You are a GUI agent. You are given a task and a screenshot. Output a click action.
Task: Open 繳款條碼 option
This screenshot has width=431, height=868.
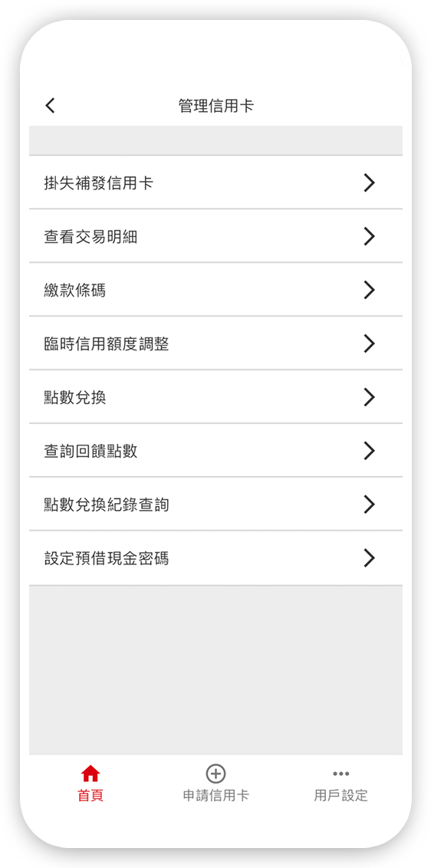pyautogui.click(x=215, y=290)
